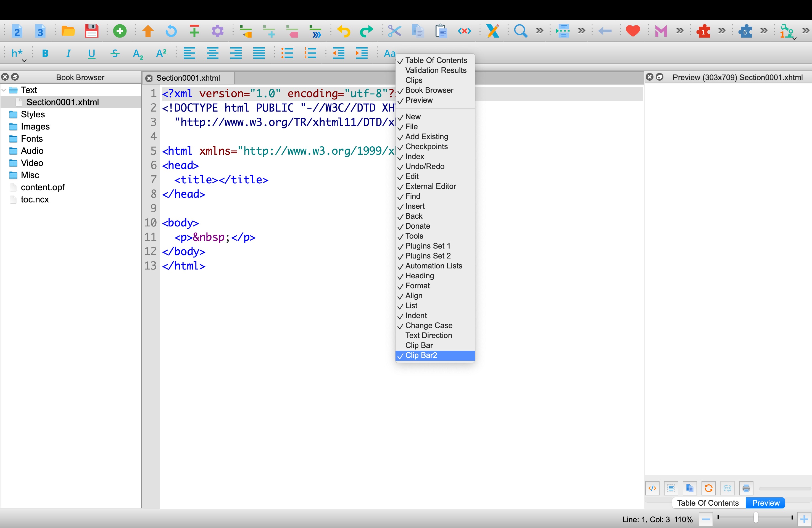
Task: Select content.opf in the Book Browser
Action: point(43,187)
